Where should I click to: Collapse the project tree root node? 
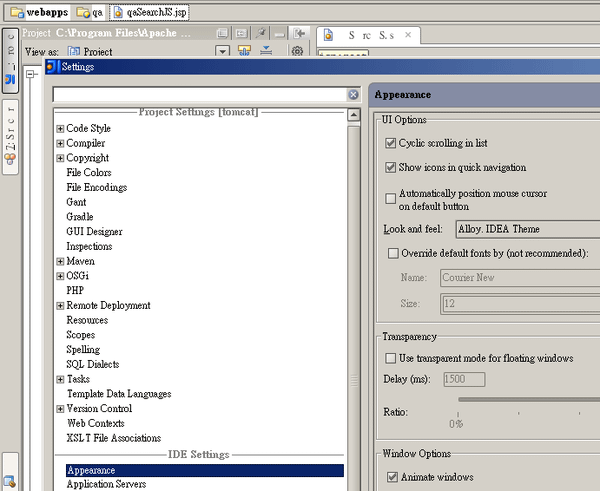point(30,74)
